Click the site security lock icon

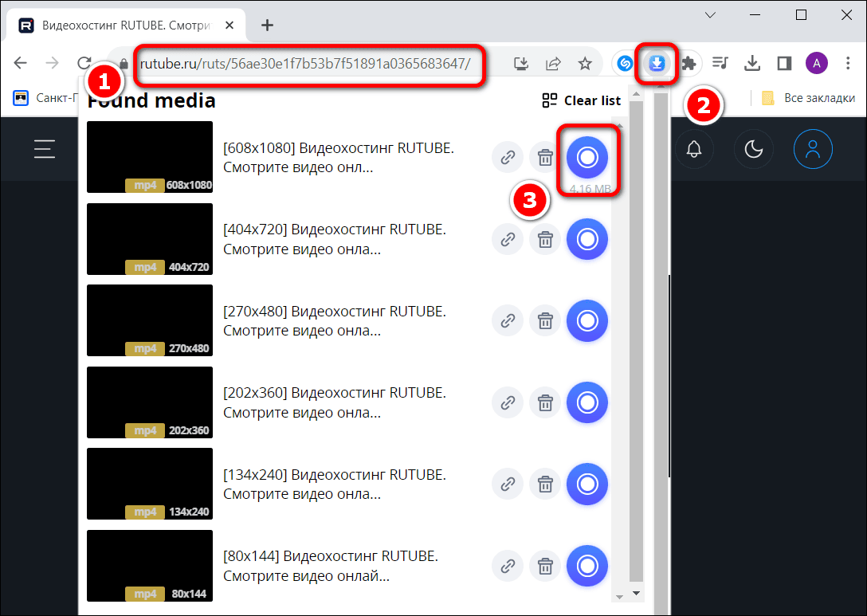pyautogui.click(x=124, y=64)
